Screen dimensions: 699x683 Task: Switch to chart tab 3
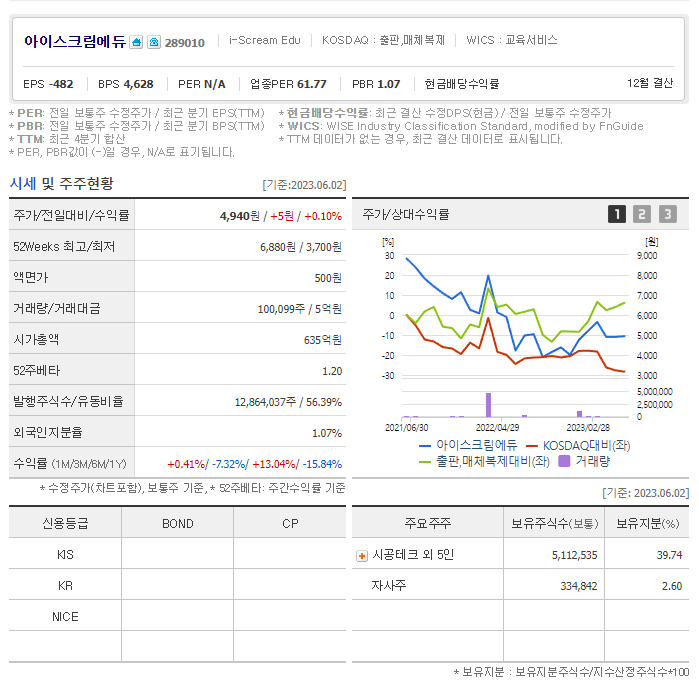pos(668,214)
